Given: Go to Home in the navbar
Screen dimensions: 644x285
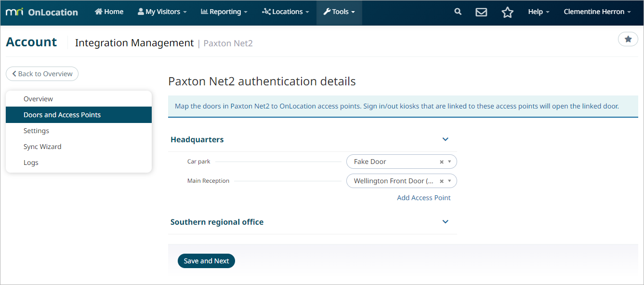Looking at the screenshot, I should (109, 12).
